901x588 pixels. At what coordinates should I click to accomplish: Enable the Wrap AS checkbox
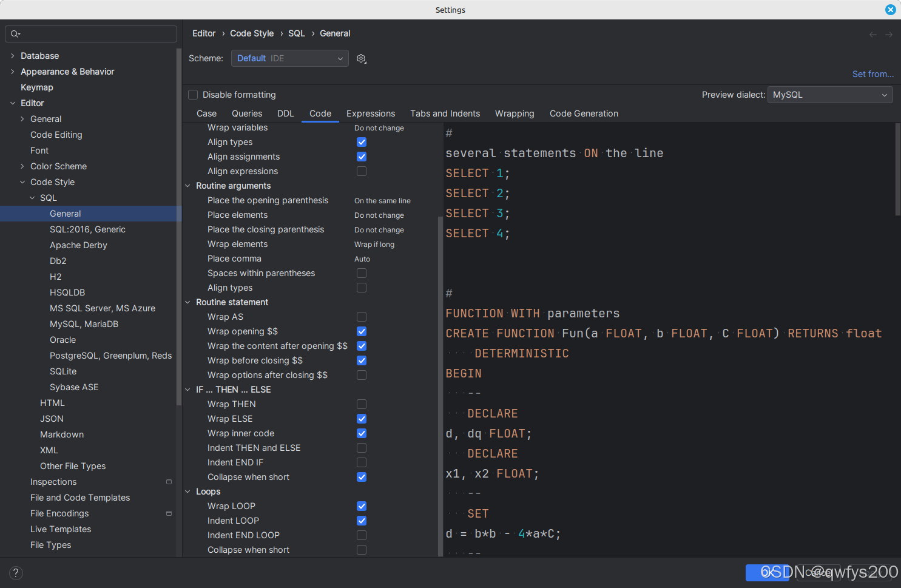coord(362,317)
